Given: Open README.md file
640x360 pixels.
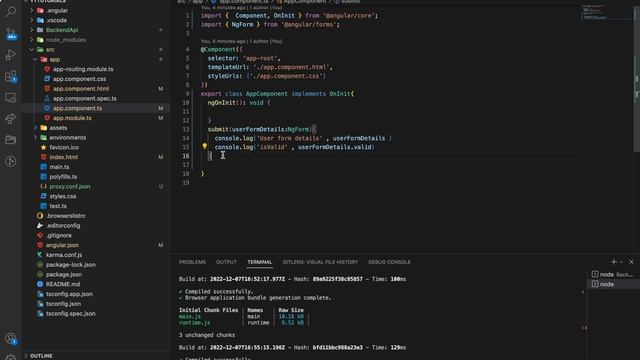Looking at the screenshot, I should coord(63,284).
